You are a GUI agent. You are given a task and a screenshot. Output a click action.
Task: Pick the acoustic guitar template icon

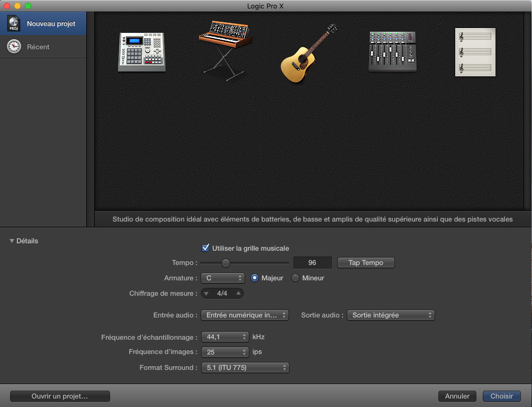click(308, 54)
